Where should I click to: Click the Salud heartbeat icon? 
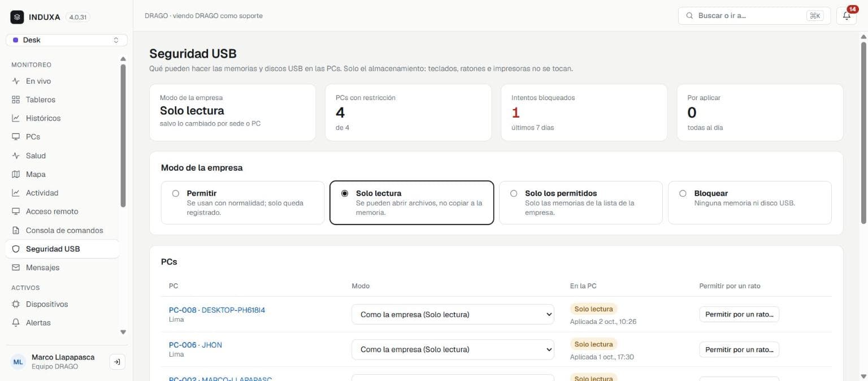point(16,155)
